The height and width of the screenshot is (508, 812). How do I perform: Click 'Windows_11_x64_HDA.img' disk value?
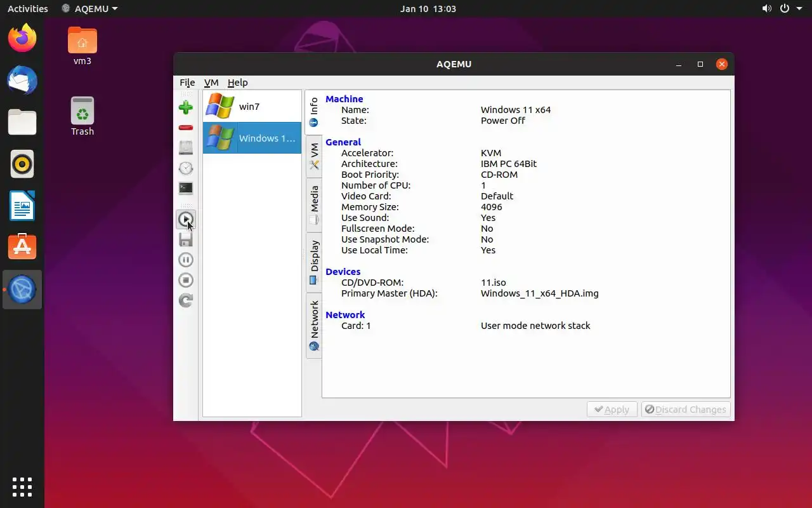540,293
